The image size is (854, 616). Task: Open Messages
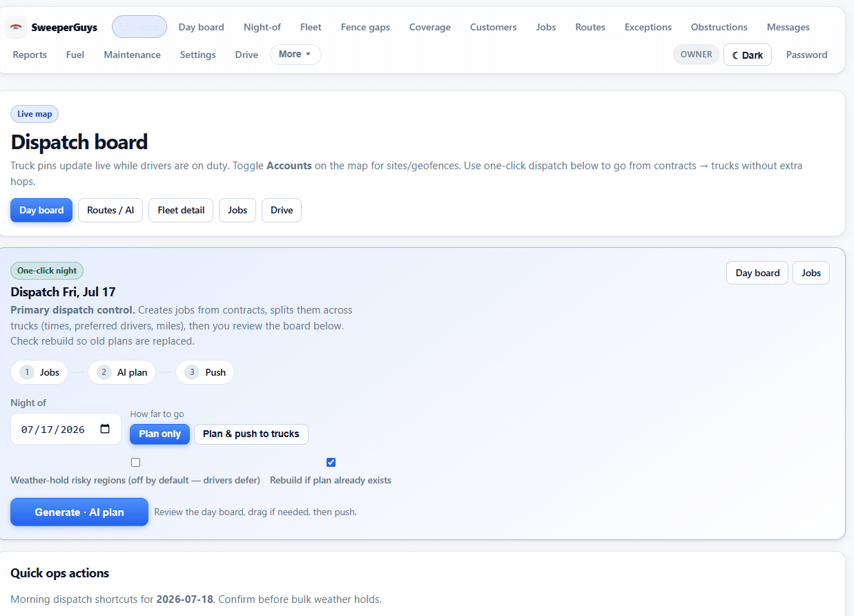point(788,27)
